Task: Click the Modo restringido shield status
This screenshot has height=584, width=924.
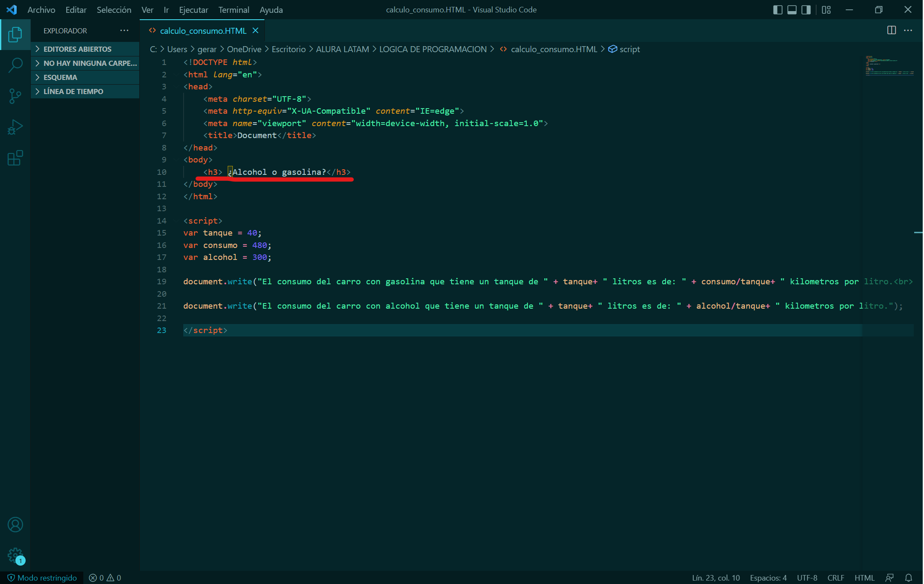Action: point(42,578)
